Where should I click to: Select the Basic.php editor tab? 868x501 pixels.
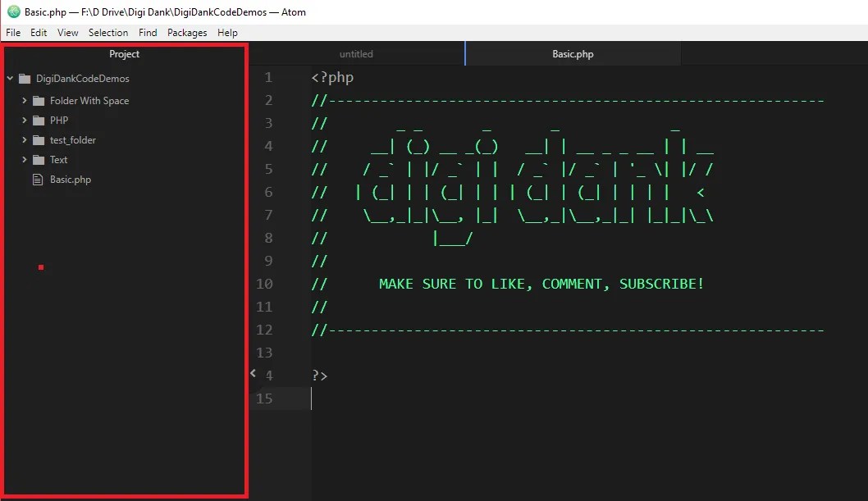pyautogui.click(x=573, y=54)
